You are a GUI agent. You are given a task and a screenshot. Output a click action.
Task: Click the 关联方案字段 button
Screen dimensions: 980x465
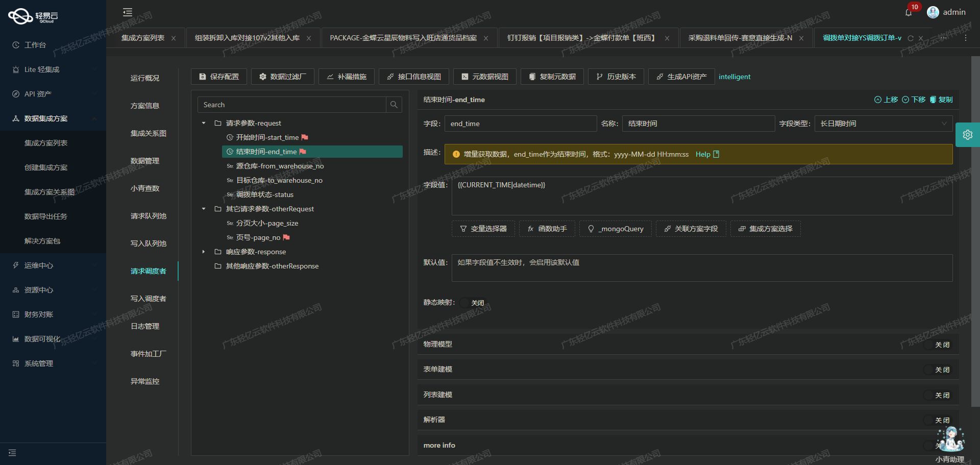tap(691, 229)
